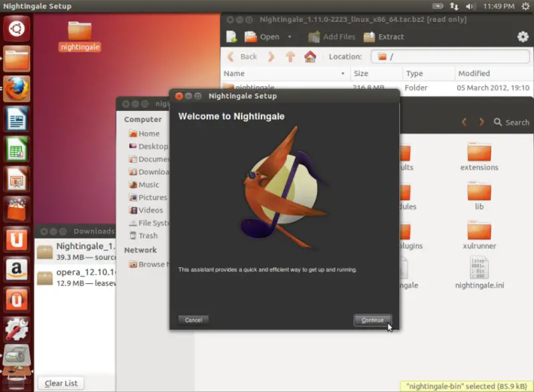Sort archive list by Name column
The image size is (534, 392).
coord(285,73)
